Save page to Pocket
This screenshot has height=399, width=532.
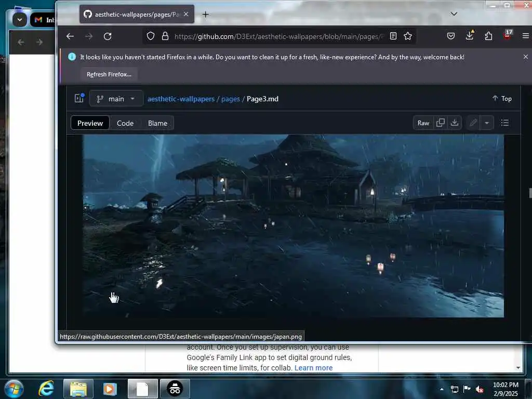[450, 36]
